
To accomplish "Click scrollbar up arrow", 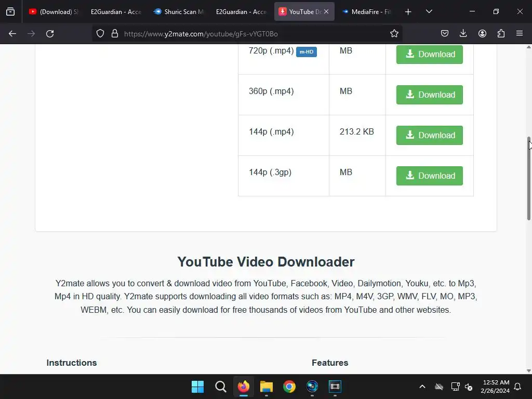I will pyautogui.click(x=529, y=47).
